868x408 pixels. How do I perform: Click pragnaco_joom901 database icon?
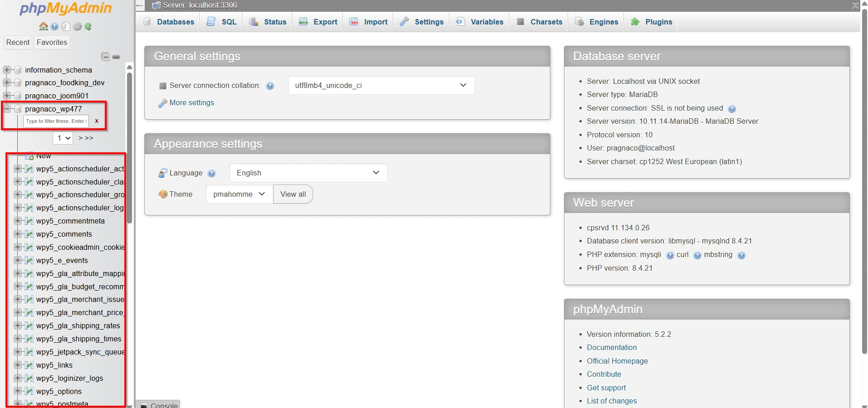pyautogui.click(x=18, y=96)
